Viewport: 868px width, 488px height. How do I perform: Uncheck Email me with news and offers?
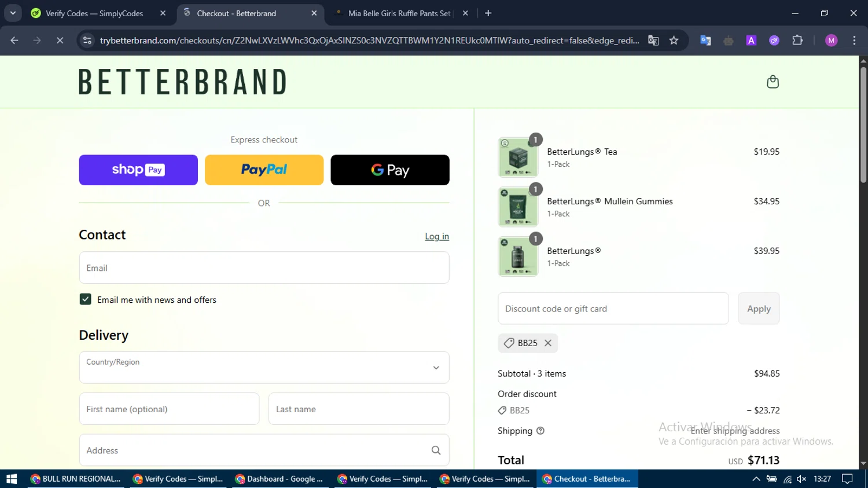click(86, 299)
